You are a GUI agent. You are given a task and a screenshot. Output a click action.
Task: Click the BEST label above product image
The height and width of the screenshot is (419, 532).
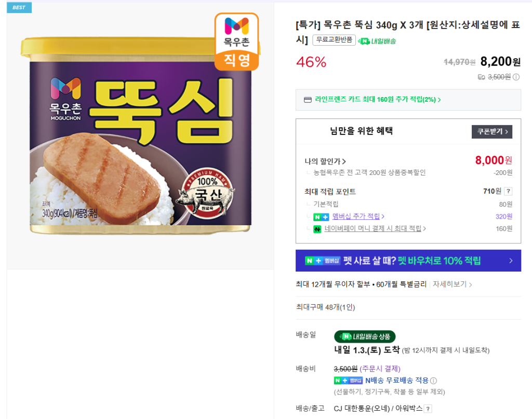[19, 7]
